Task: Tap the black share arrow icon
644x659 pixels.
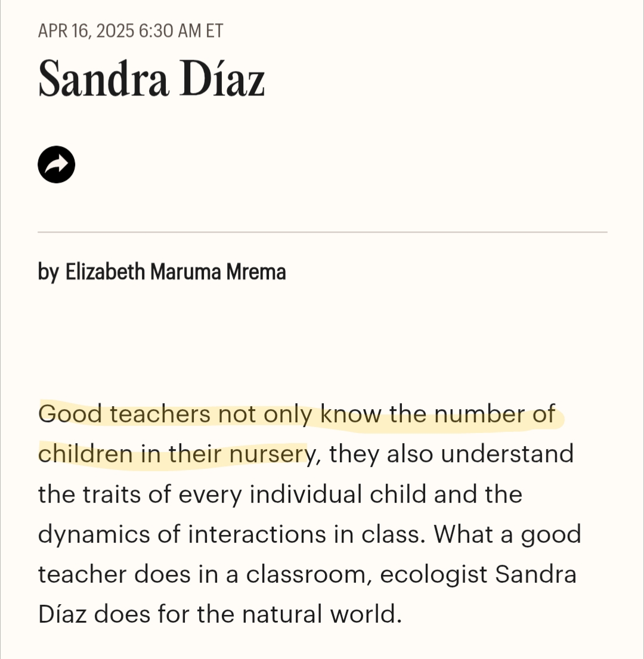Action: tap(57, 165)
